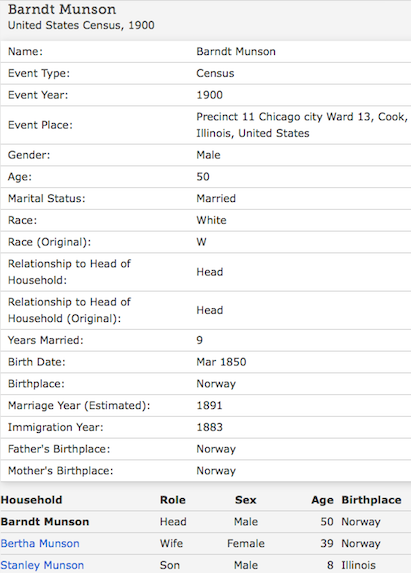Click the Sex column header
The width and height of the screenshot is (411, 573).
click(246, 500)
